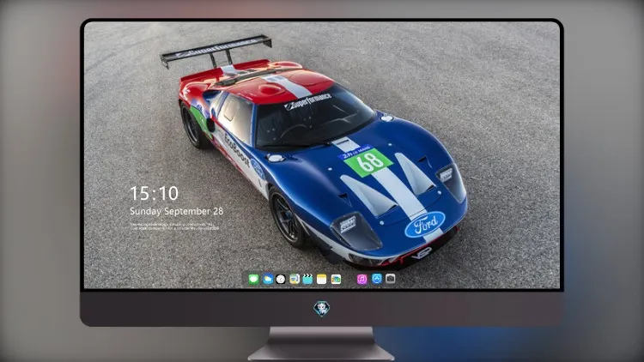The image size is (644, 362).
Task: Open the yellow Notes app icon
Action: click(322, 279)
